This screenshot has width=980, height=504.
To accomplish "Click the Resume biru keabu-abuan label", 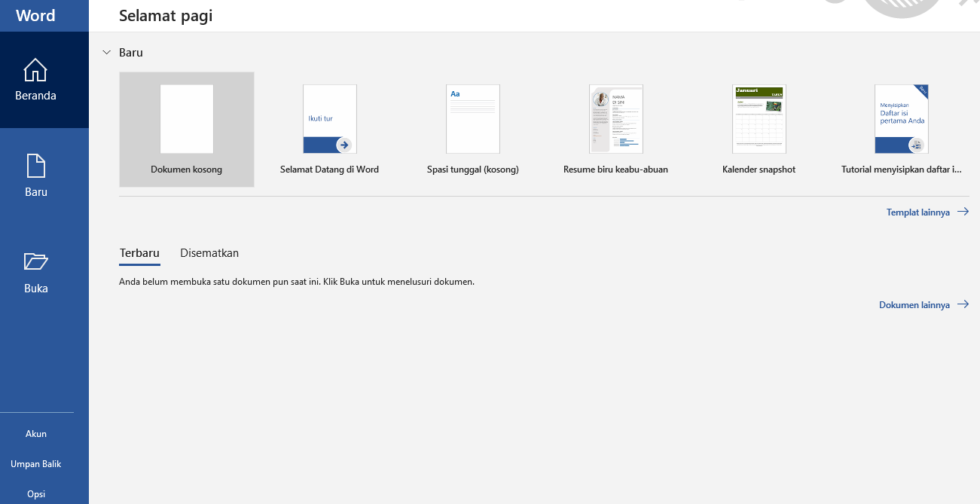I will tap(616, 170).
